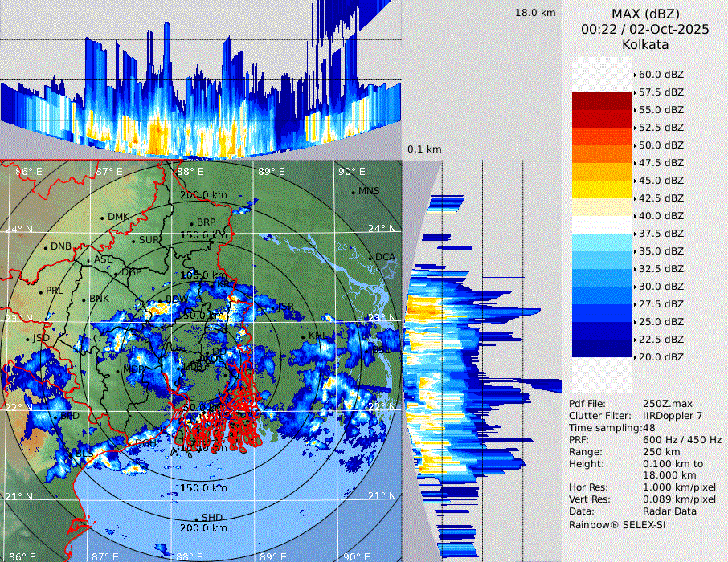Image resolution: width=728 pixels, height=562 pixels.
Task: Click the northern 200.0 km range label
Action: tap(202, 195)
